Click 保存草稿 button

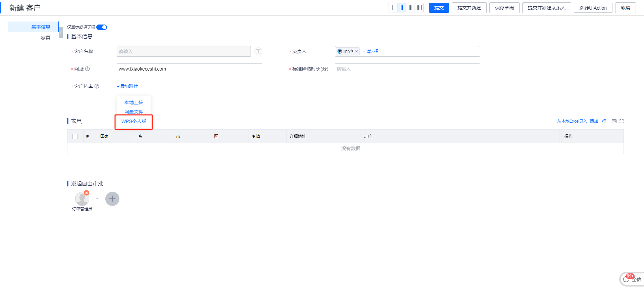click(x=504, y=8)
